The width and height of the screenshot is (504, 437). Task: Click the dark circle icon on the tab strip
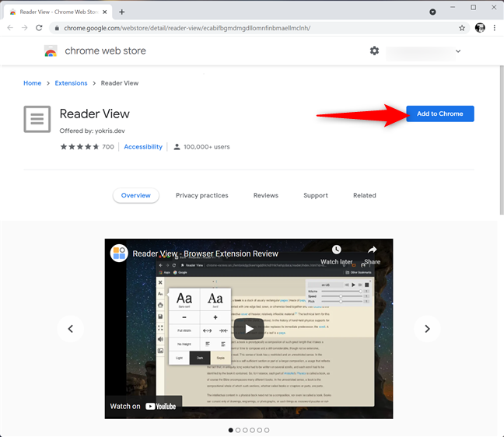[x=432, y=12]
